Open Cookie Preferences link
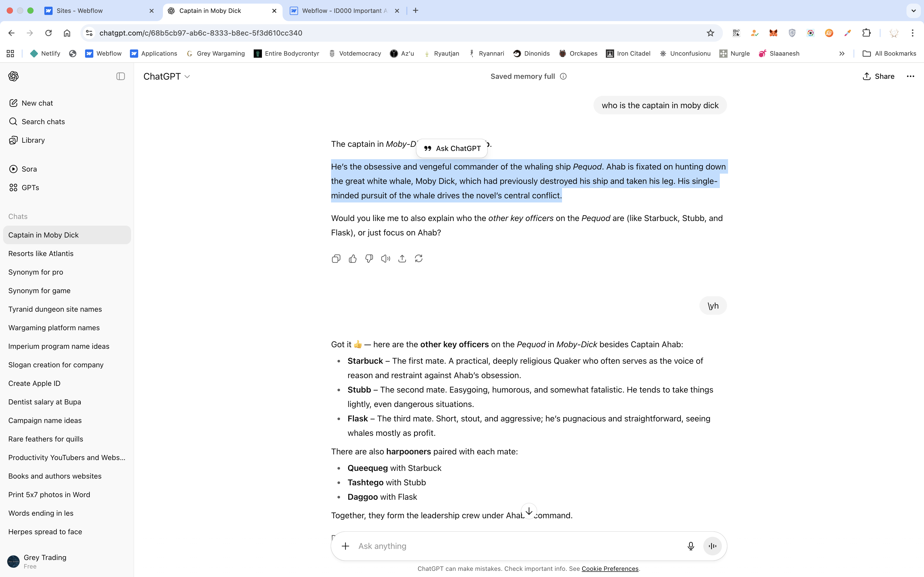 point(610,568)
